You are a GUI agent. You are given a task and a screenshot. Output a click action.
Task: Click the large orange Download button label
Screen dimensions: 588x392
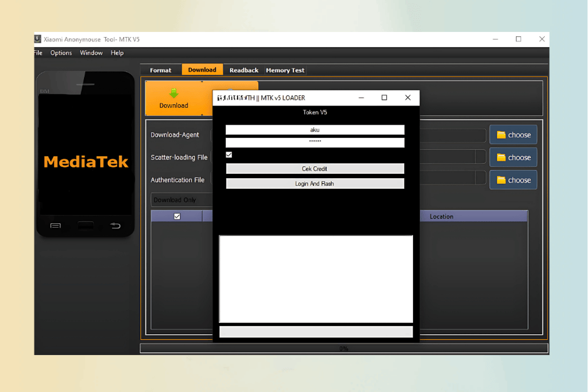(174, 105)
